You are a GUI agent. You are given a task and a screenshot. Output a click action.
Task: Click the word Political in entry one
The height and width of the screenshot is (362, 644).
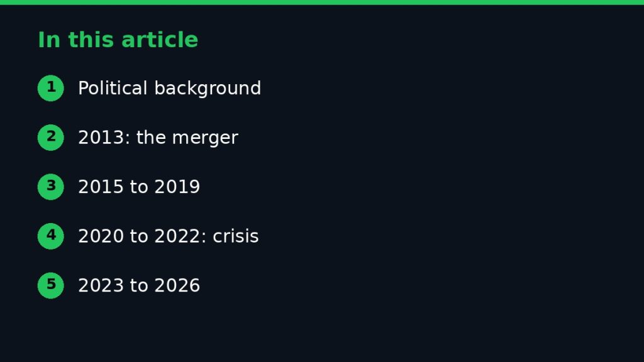click(x=113, y=88)
